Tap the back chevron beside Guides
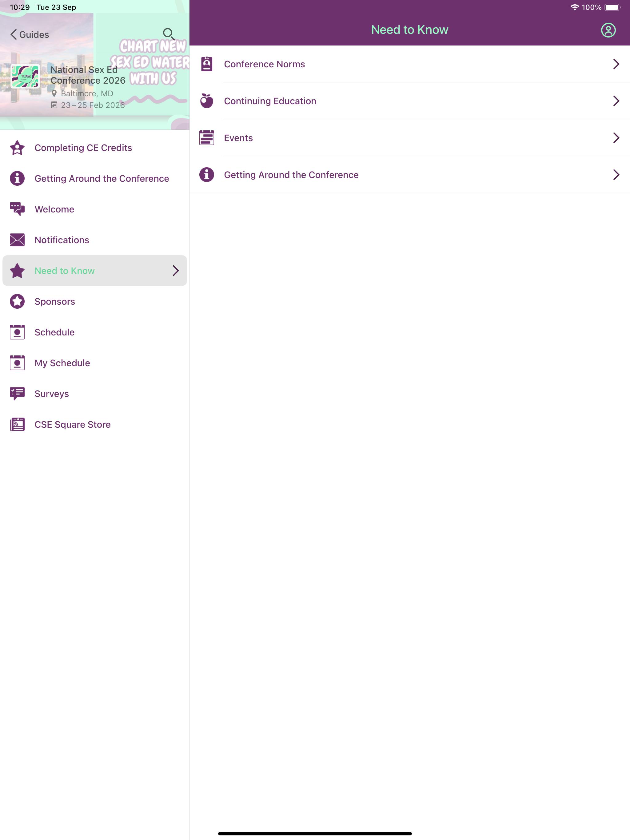Image resolution: width=630 pixels, height=840 pixels. pos(14,34)
